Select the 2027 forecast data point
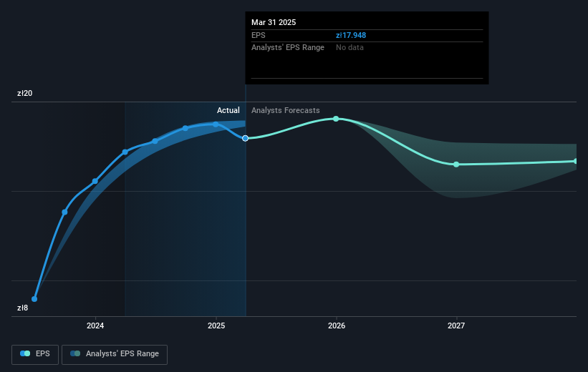The width and height of the screenshot is (588, 372). click(456, 165)
